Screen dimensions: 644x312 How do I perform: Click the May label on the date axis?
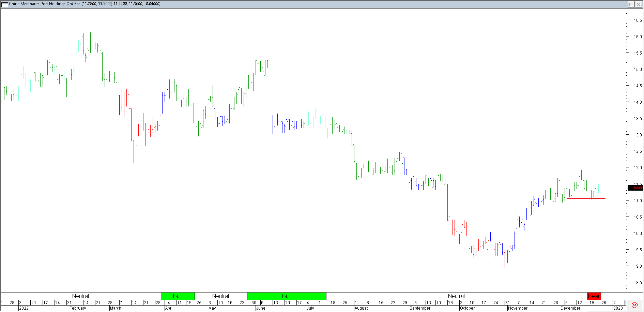coord(212,308)
